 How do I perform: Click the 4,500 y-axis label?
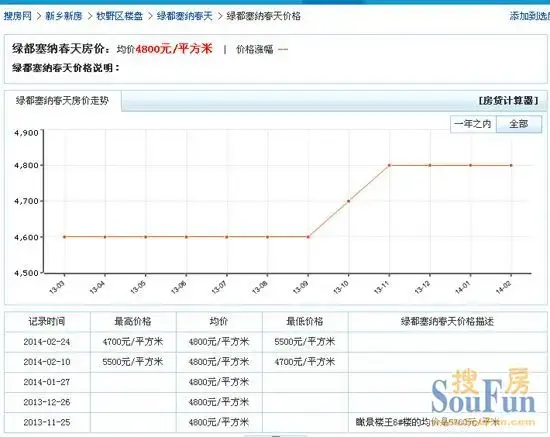point(26,273)
